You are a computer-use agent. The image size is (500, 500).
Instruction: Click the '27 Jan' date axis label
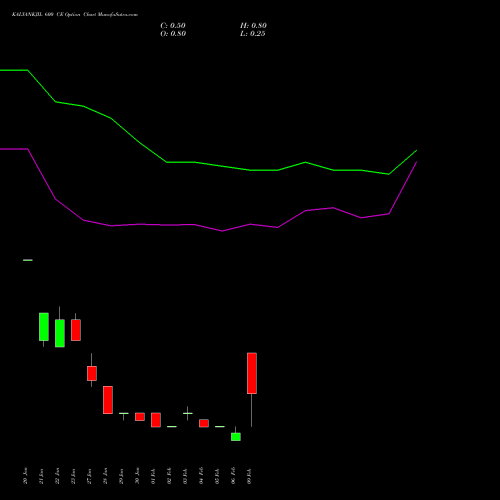89,476
